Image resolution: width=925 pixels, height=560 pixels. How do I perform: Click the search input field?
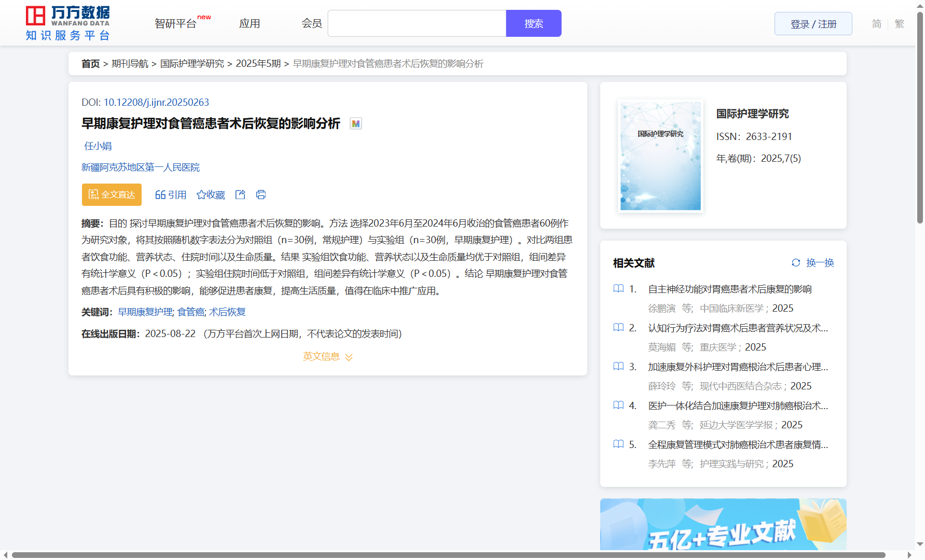pyautogui.click(x=417, y=24)
